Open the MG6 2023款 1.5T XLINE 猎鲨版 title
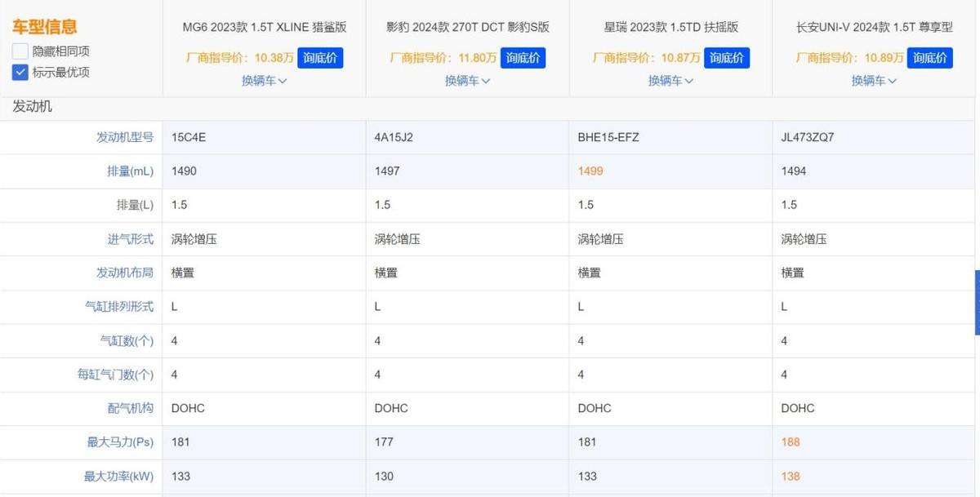 (264, 27)
